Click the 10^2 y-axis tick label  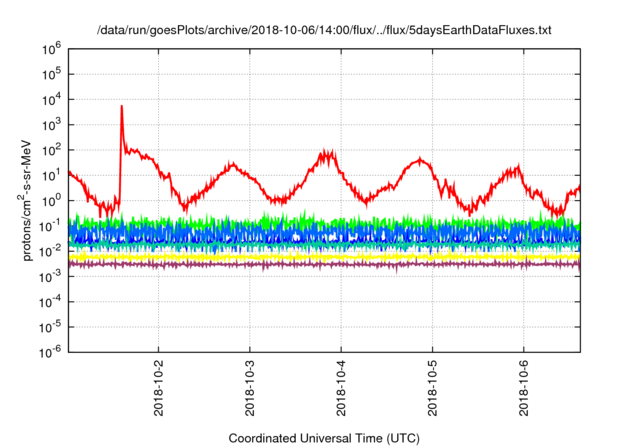point(51,150)
